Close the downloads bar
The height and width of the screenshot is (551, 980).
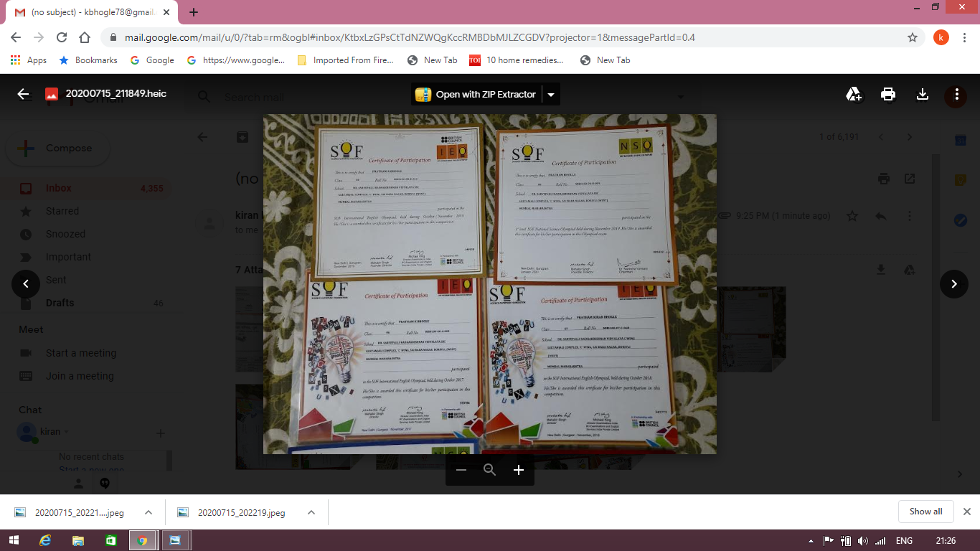click(x=966, y=512)
